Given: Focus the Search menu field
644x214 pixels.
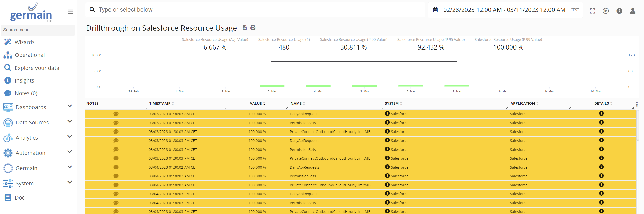Looking at the screenshot, I should click(38, 30).
